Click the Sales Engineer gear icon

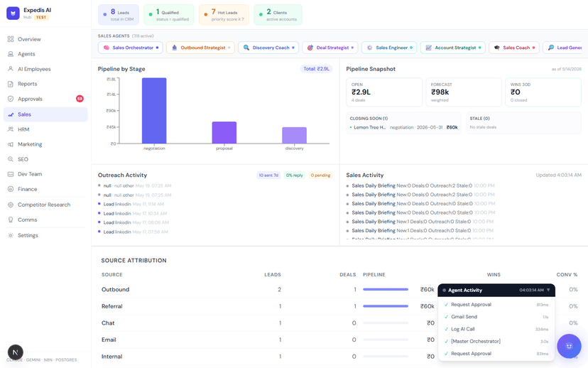pos(370,48)
